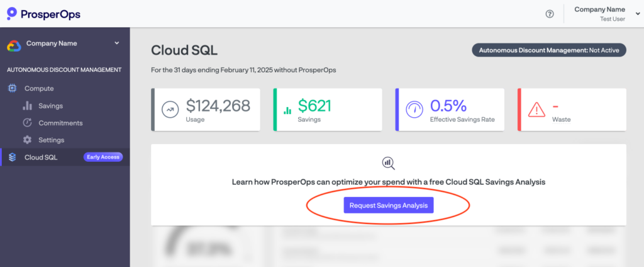Expand the Company Name sidebar dropdown chevron
Viewport: 644px width, 267px height.
pos(116,43)
